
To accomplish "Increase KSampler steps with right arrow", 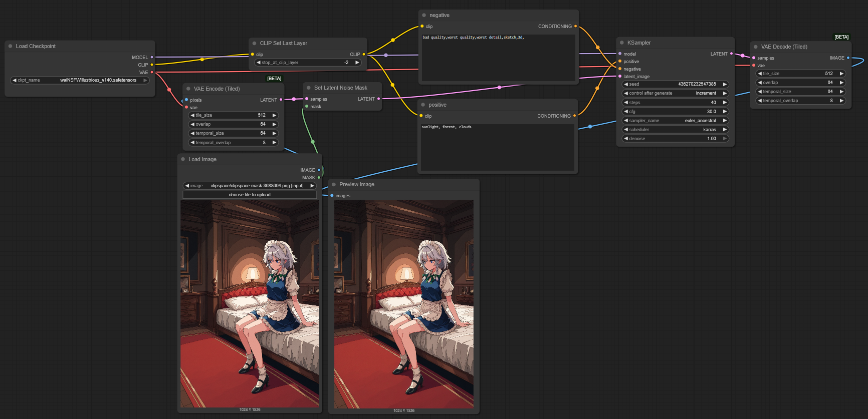I will click(x=725, y=103).
